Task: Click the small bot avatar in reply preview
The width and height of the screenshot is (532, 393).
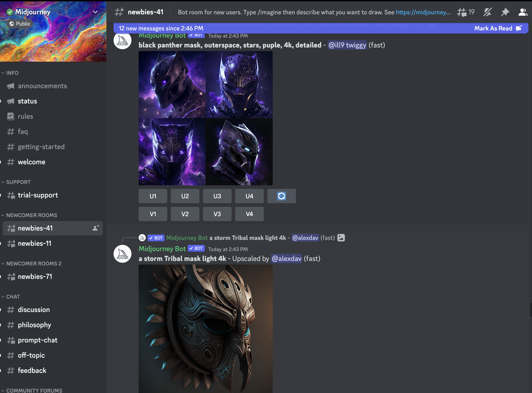Action: click(142, 238)
